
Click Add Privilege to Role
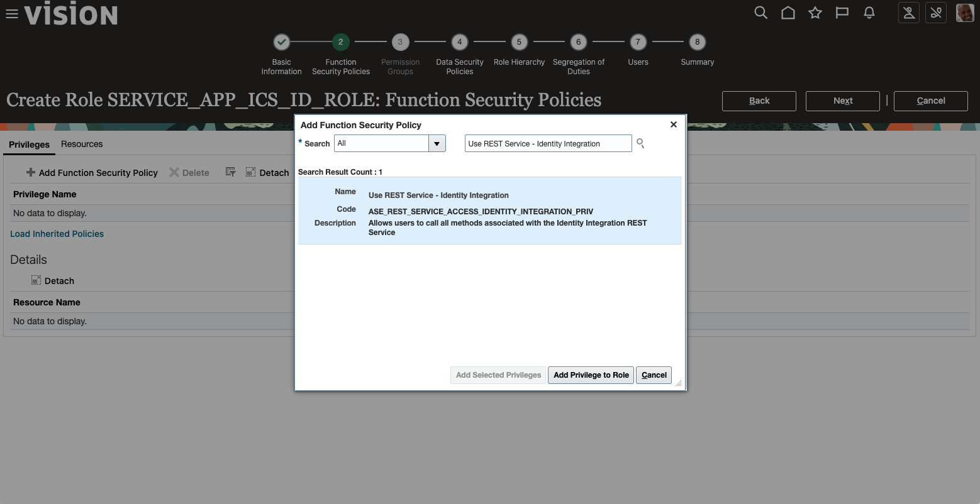coord(590,375)
